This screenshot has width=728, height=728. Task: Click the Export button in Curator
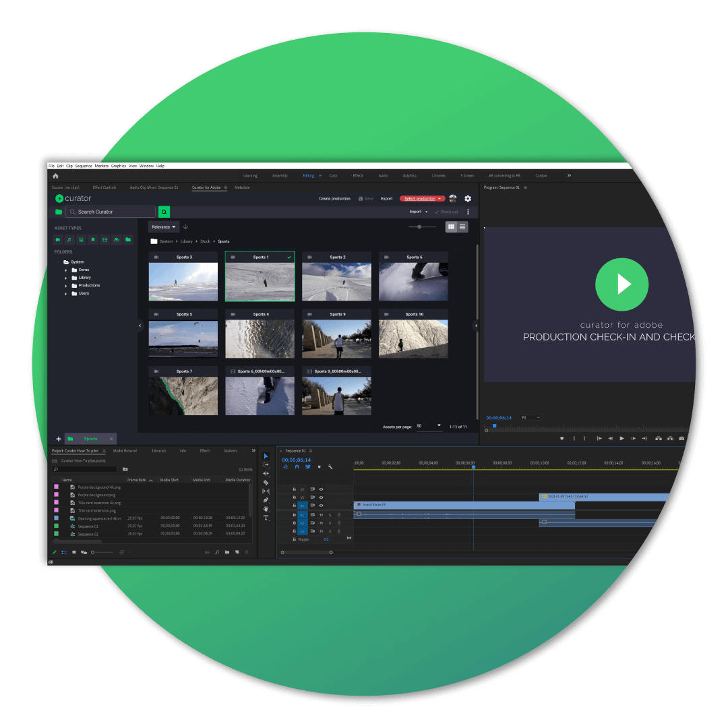coord(386,198)
